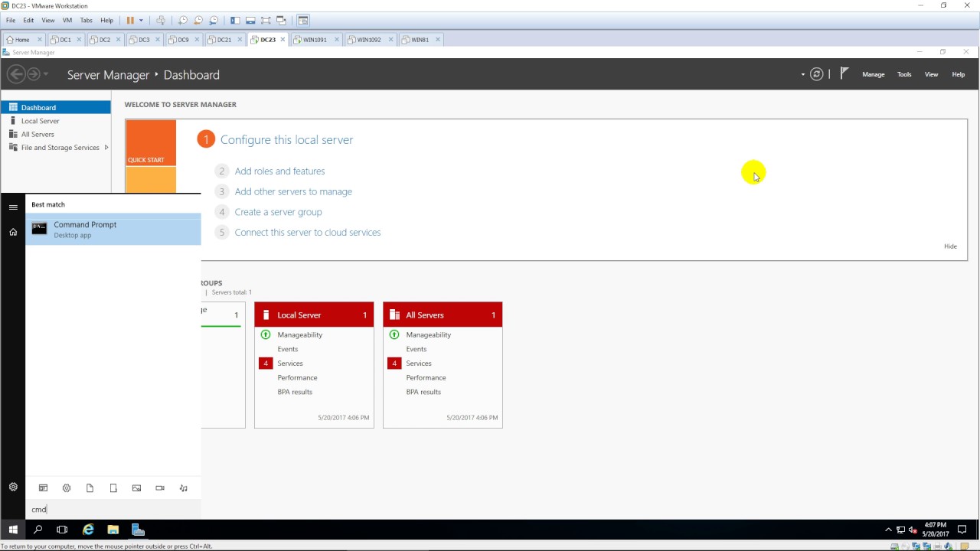Filter search results by Photos icon
The width and height of the screenshot is (980, 551).
[x=136, y=488]
